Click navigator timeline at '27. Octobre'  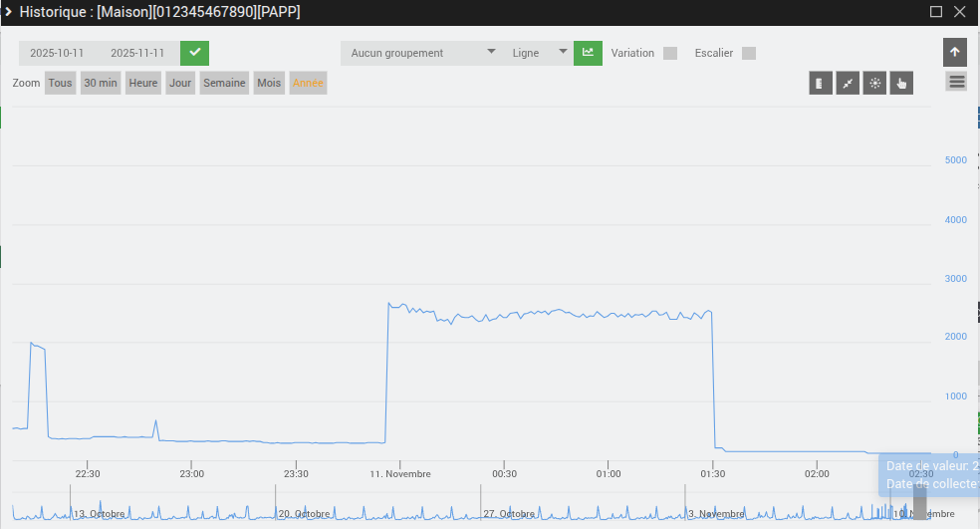point(509,514)
